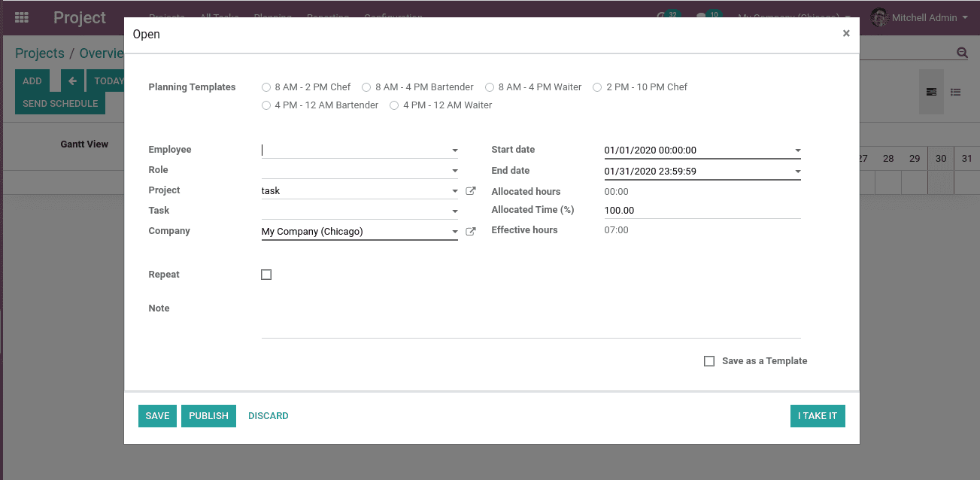The height and width of the screenshot is (480, 980).
Task: Click the Projects breadcrumb link
Action: tap(40, 53)
